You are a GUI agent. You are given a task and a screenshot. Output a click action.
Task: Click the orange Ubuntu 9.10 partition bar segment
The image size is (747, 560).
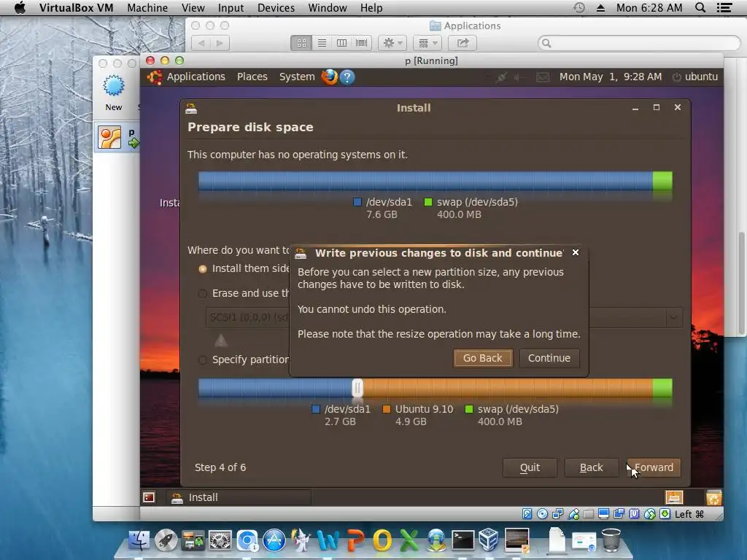coord(508,388)
